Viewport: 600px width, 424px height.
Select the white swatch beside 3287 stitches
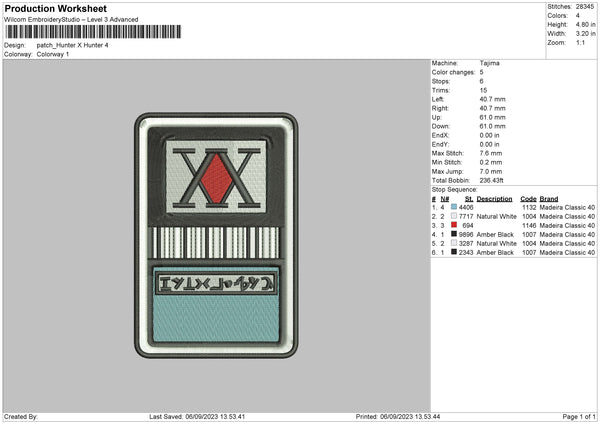(x=454, y=243)
